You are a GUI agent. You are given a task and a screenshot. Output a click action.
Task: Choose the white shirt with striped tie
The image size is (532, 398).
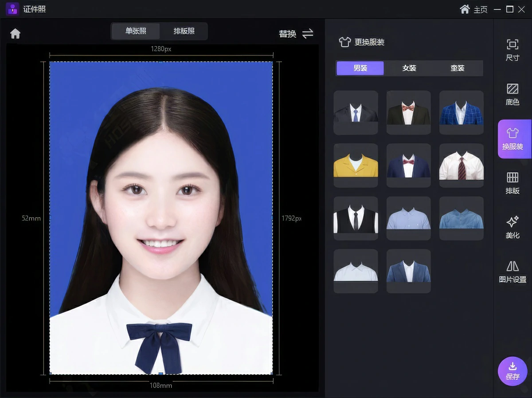[462, 166]
